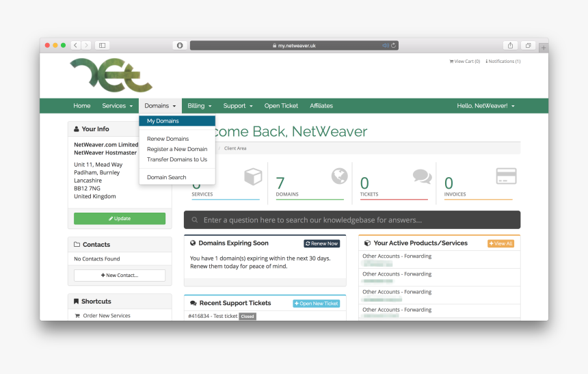
Task: Expand the Support dropdown menu
Action: click(238, 106)
